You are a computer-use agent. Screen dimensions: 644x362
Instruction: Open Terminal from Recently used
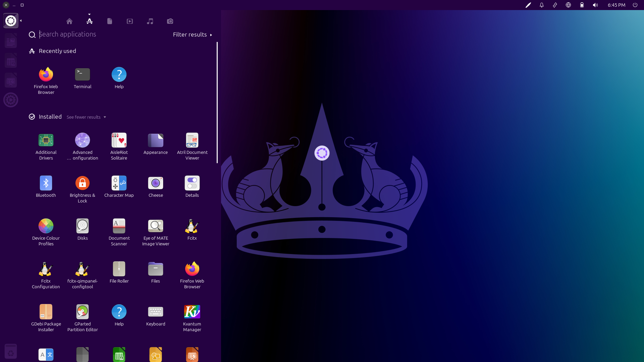coord(83,78)
